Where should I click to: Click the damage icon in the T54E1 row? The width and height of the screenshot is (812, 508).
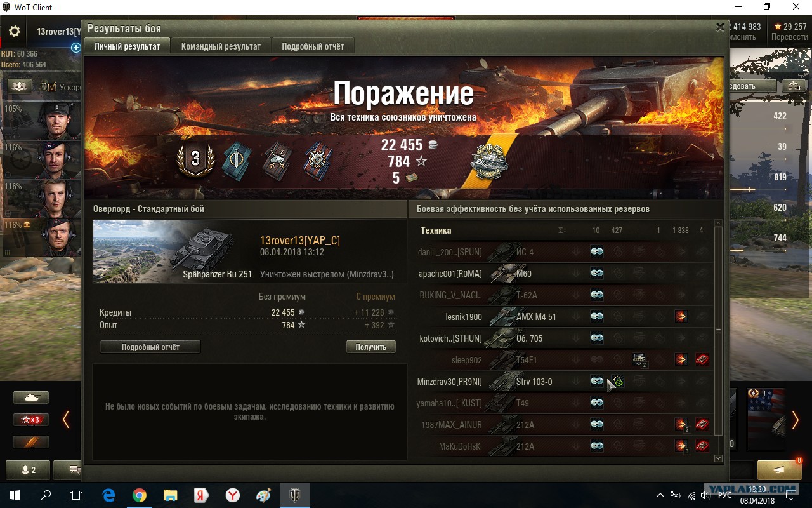(x=681, y=359)
